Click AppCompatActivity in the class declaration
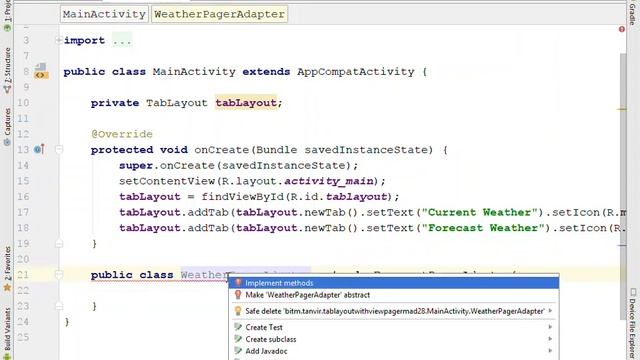Image resolution: width=640 pixels, height=360 pixels. 356,71
